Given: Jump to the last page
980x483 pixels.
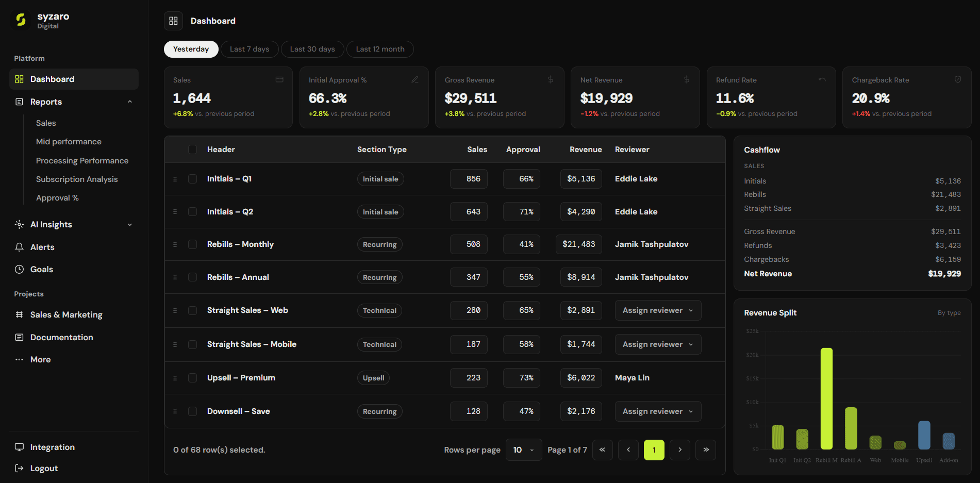Looking at the screenshot, I should [x=706, y=450].
